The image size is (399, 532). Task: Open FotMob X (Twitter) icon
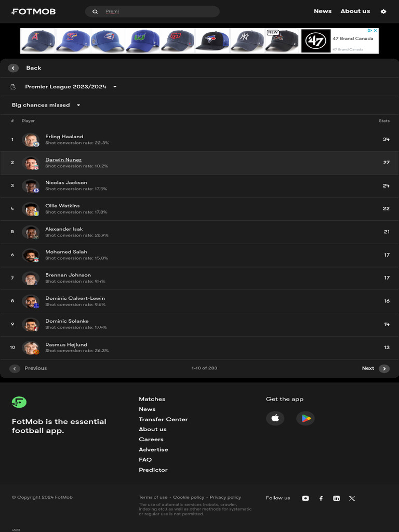click(352, 498)
